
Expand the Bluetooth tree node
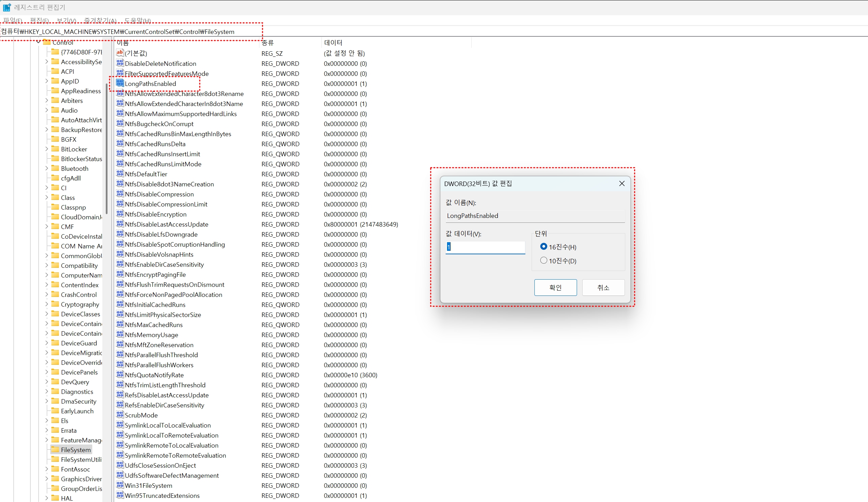tap(47, 168)
